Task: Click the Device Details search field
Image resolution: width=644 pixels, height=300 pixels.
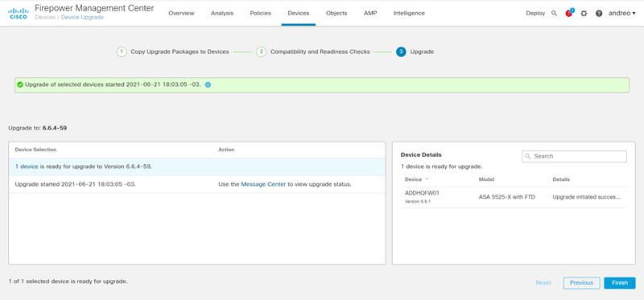Action: 574,156
